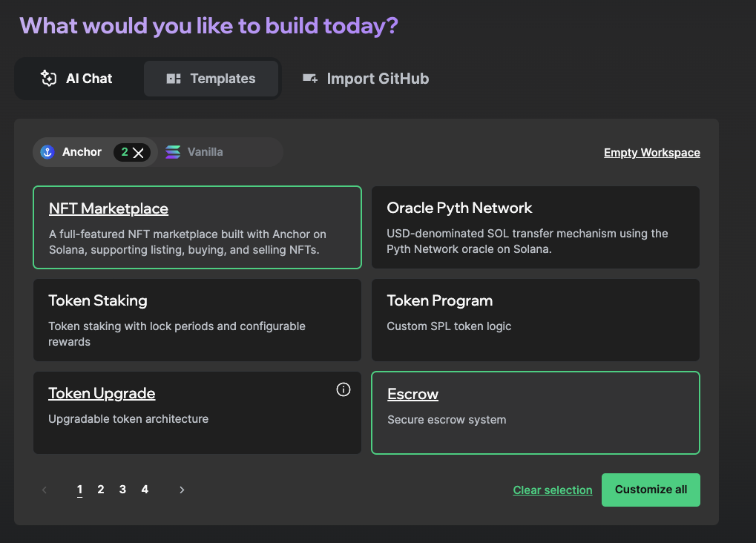The height and width of the screenshot is (543, 756).
Task: Select the Token Staking template card
Action: tap(197, 320)
